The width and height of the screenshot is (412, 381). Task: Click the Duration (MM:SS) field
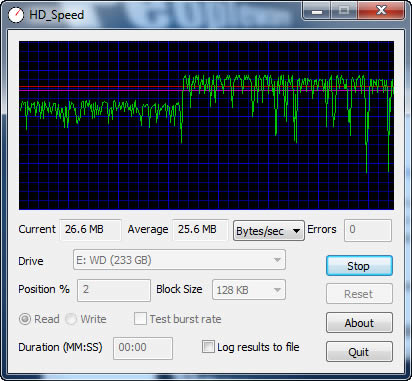coord(143,348)
